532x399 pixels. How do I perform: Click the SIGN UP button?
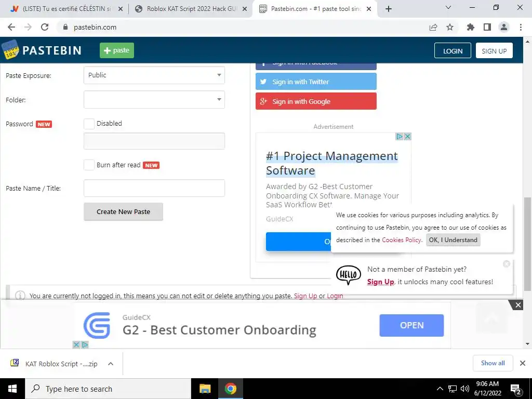[x=494, y=50]
